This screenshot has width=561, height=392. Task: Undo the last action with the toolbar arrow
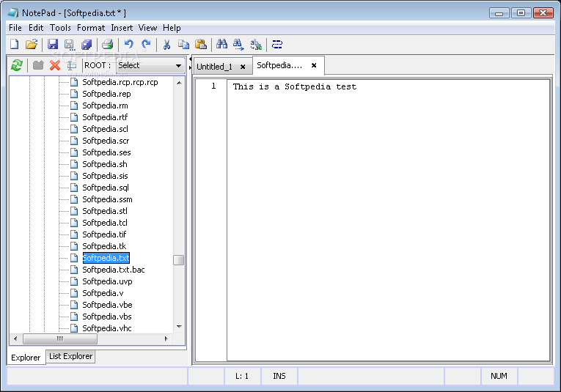pos(129,44)
